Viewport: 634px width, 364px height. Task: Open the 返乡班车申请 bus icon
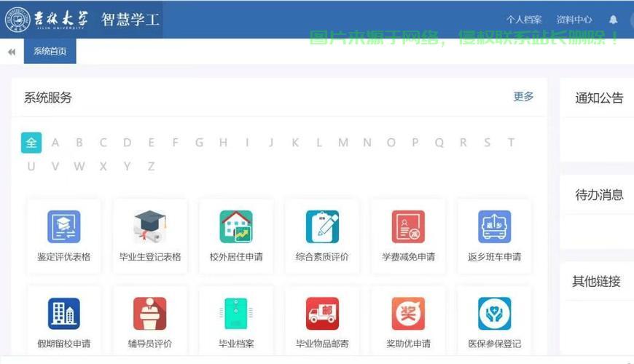click(495, 226)
